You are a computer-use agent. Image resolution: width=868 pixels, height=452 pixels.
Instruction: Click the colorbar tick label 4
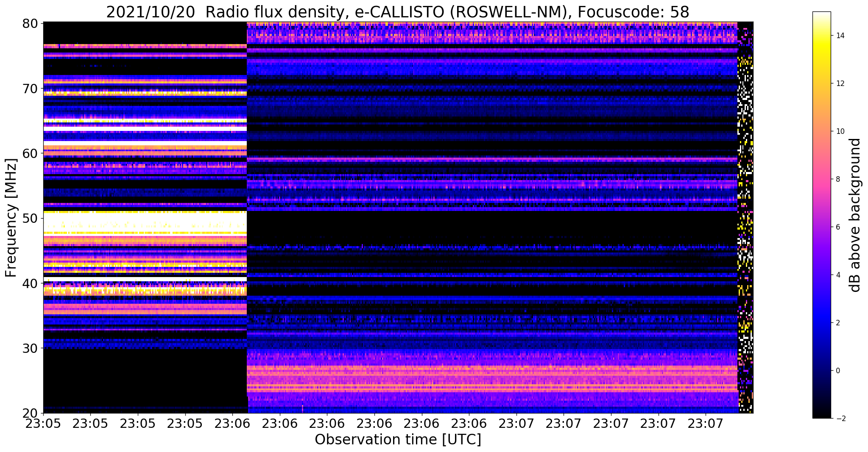click(x=837, y=275)
